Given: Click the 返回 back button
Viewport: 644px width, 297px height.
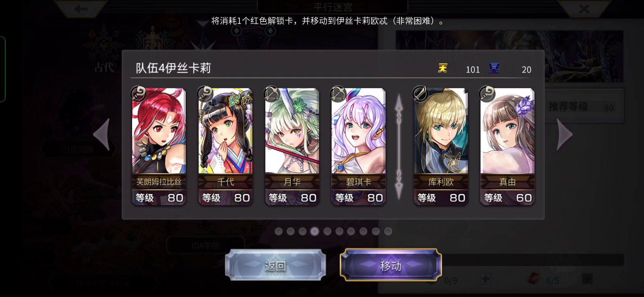Looking at the screenshot, I should (275, 265).
